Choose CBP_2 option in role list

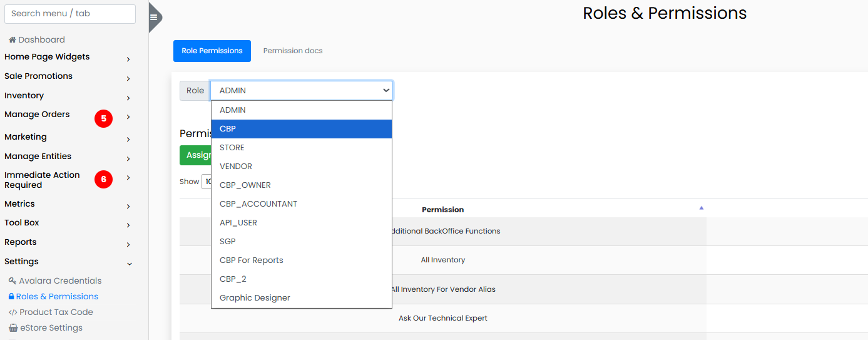click(302, 279)
